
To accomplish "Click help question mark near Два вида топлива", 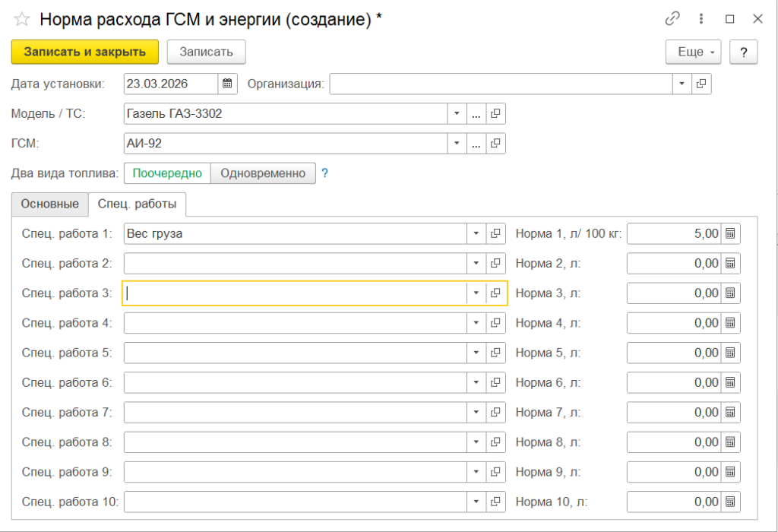I will pyautogui.click(x=324, y=173).
